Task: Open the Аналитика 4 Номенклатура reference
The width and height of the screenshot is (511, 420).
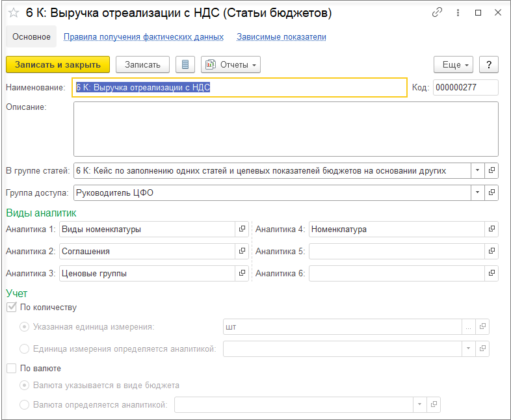Action: (x=491, y=229)
